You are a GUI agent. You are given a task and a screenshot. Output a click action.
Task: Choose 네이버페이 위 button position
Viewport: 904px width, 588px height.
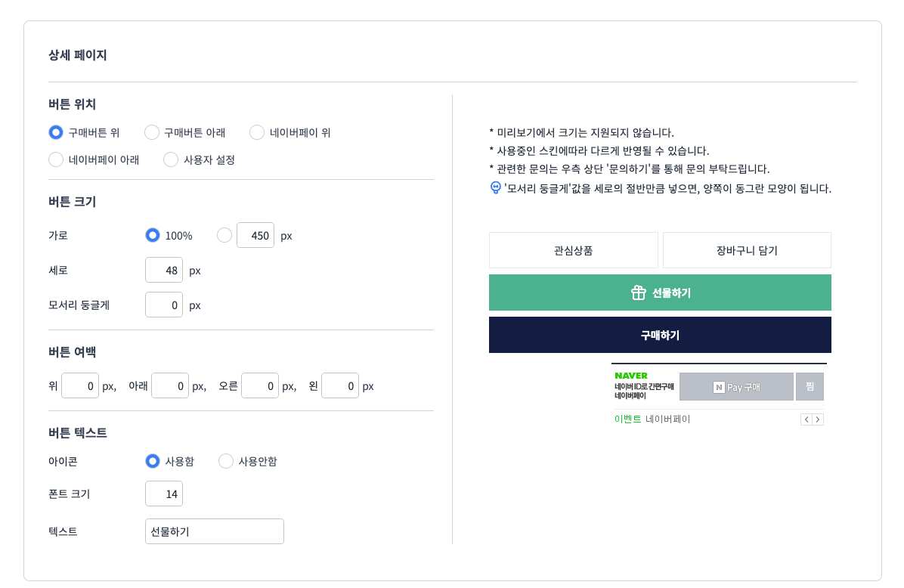point(258,132)
